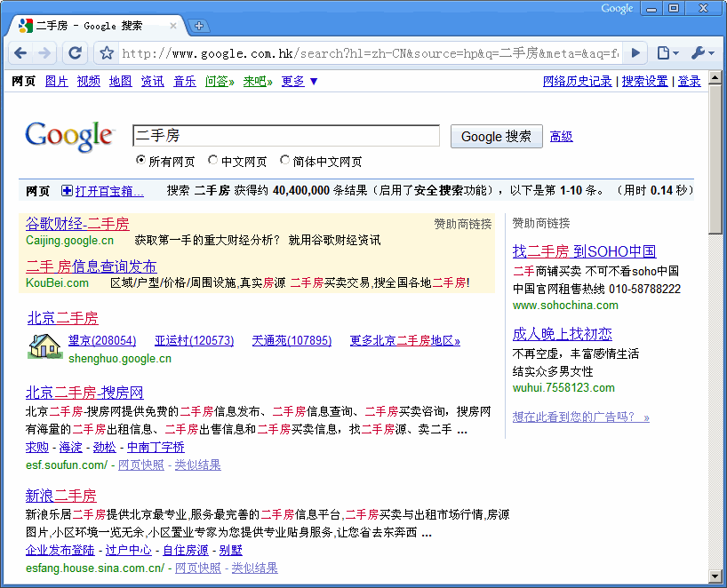Screen dimensions: 727x588
Task: Switch to 视频 search
Action: [89, 82]
